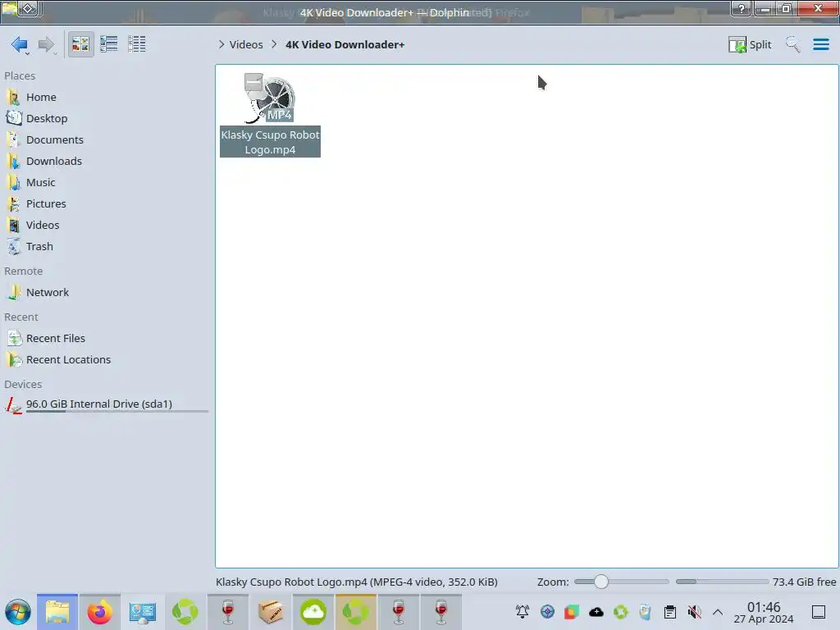This screenshot has width=840, height=630.
Task: Open the clock showing 01:46
Action: tap(764, 612)
